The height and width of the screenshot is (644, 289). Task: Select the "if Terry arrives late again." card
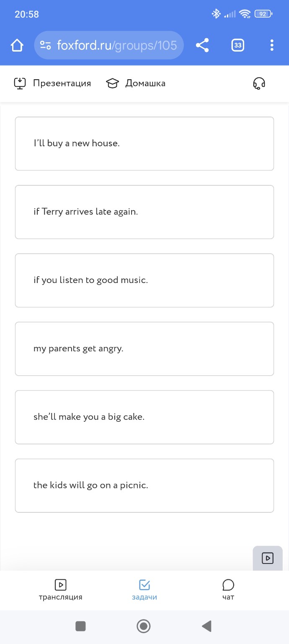pyautogui.click(x=144, y=212)
